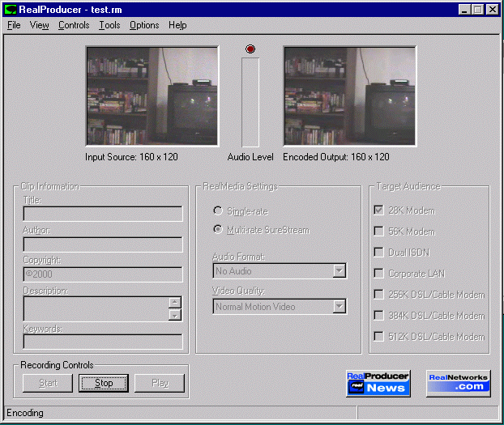
Task: Click the 'Encoded Output: 160 x 120' label
Action: point(336,157)
